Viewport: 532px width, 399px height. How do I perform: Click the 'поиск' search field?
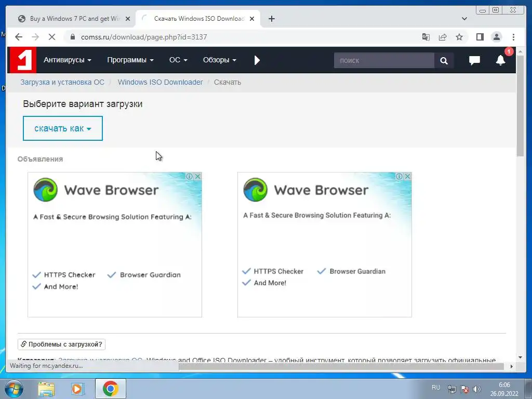pyautogui.click(x=384, y=60)
